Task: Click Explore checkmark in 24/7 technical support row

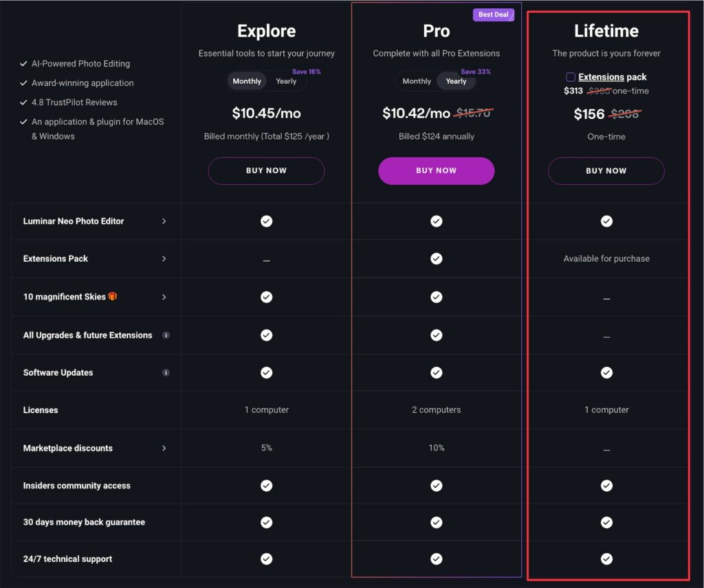Action: tap(266, 559)
